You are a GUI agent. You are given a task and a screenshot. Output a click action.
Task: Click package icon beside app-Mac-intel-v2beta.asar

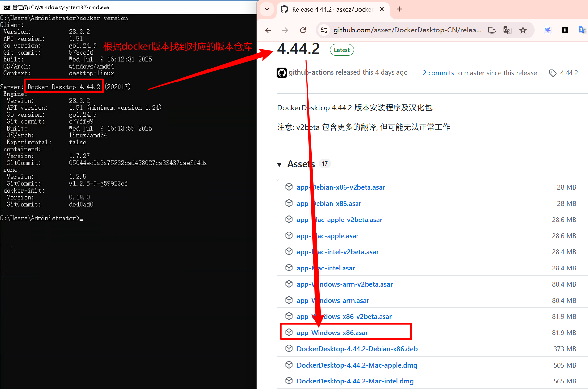point(289,251)
